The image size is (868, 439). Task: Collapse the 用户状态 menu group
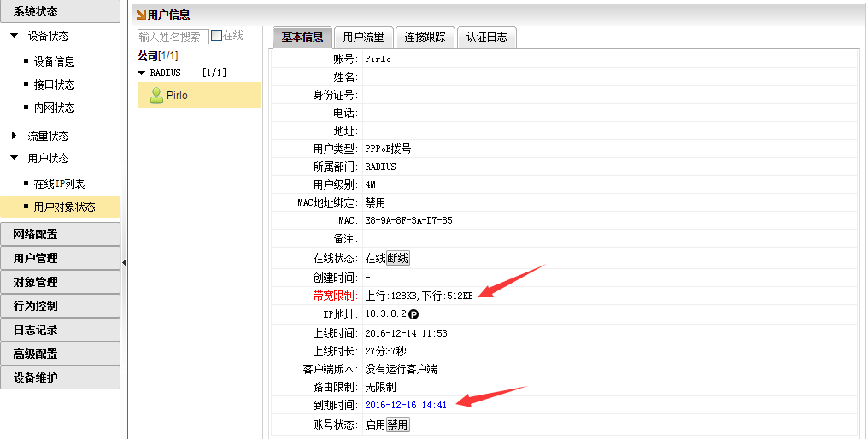coord(14,158)
